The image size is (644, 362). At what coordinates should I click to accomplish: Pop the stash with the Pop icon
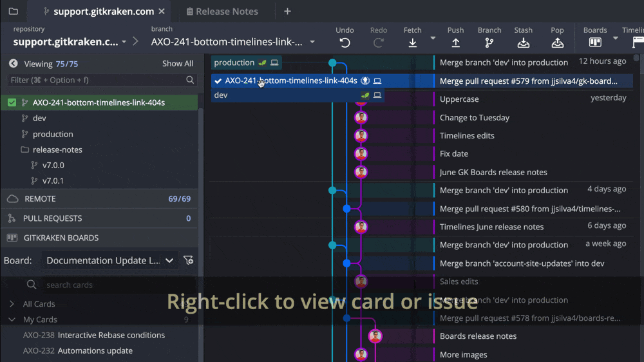(x=557, y=43)
